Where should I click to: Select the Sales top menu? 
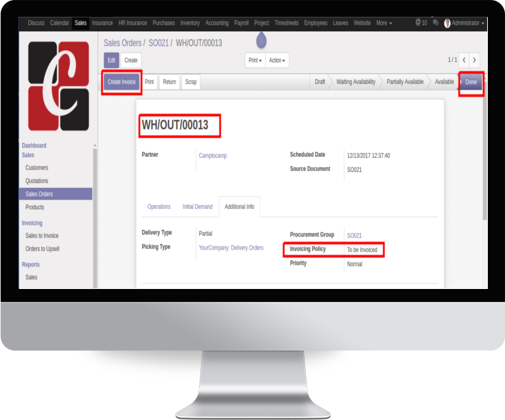coord(80,23)
